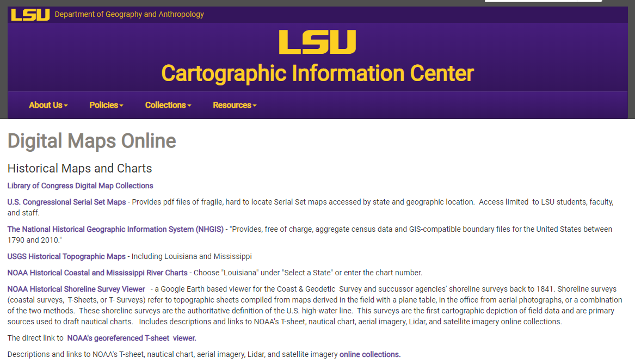635x364 pixels.
Task: Expand the Collections dropdown menu
Action: pos(168,105)
